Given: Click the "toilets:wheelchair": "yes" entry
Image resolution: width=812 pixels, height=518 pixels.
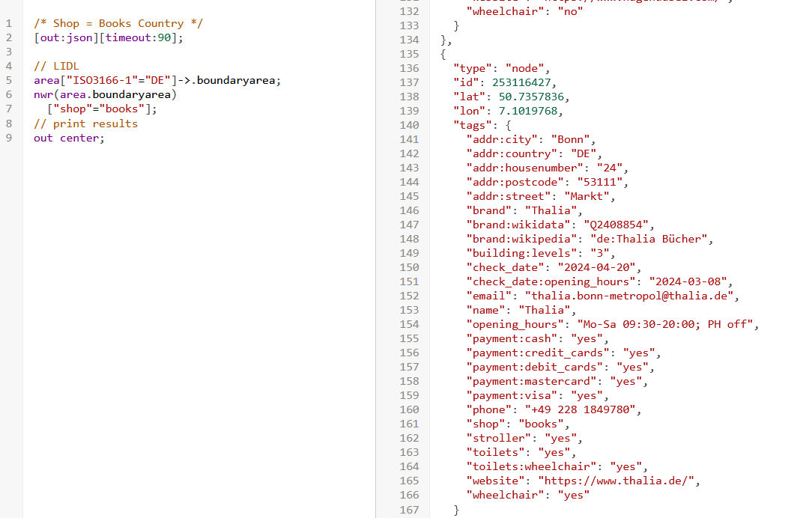Looking at the screenshot, I should pyautogui.click(x=557, y=467).
